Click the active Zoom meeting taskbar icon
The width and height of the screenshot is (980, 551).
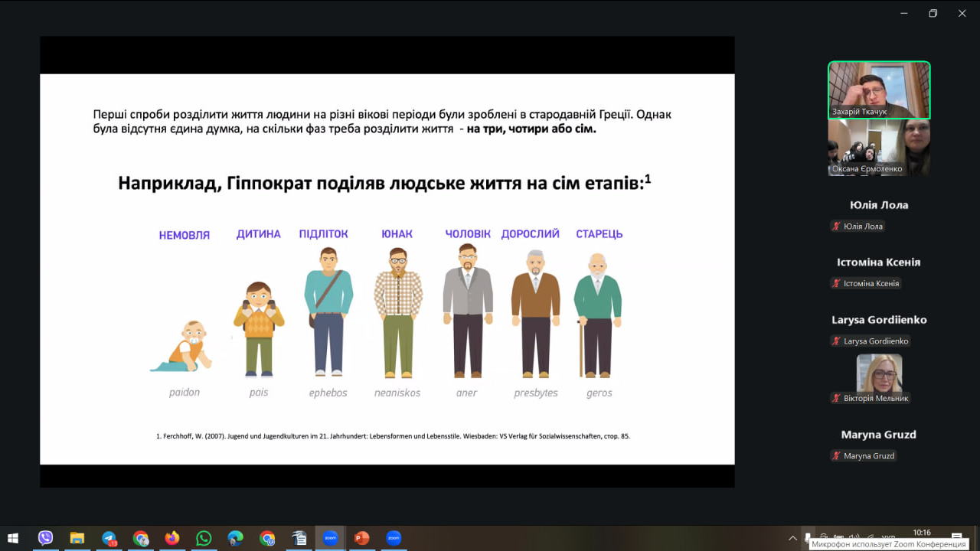tap(330, 538)
